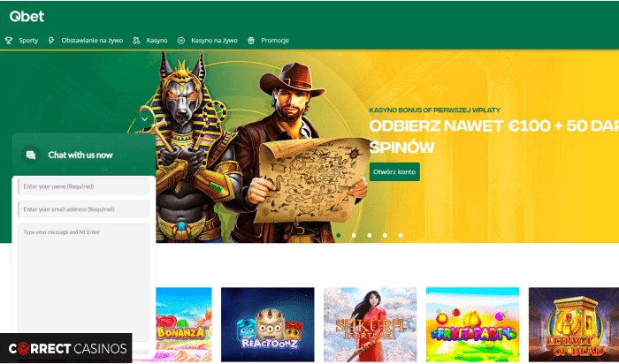This screenshot has height=364, width=619.
Task: Open the Fruit Party game thumbnail
Action: coord(473,324)
